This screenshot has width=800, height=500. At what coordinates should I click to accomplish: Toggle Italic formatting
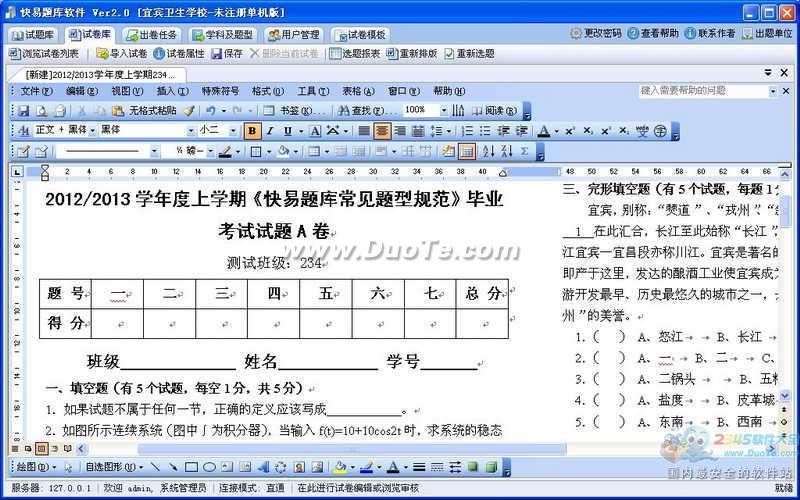click(270, 131)
